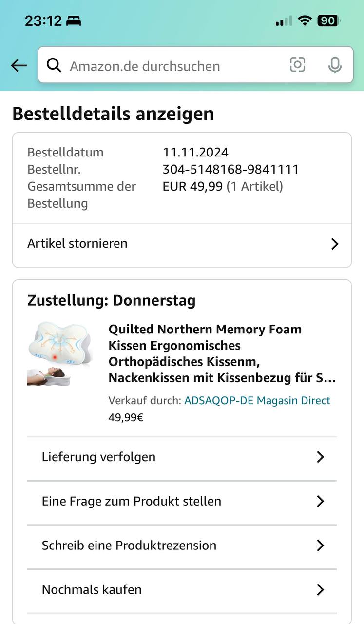Screen dimensions: 364x624
Task: Open Nochmals kaufen chevron
Action: coord(320,590)
